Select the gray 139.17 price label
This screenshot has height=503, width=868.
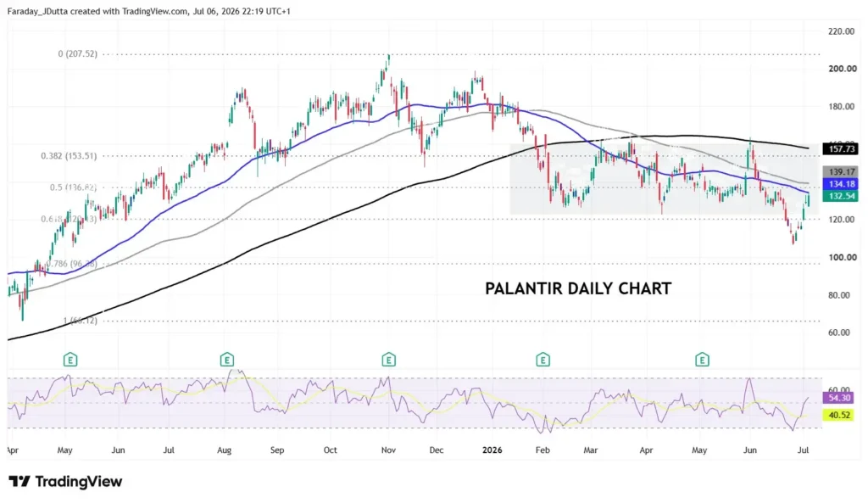[x=840, y=171]
